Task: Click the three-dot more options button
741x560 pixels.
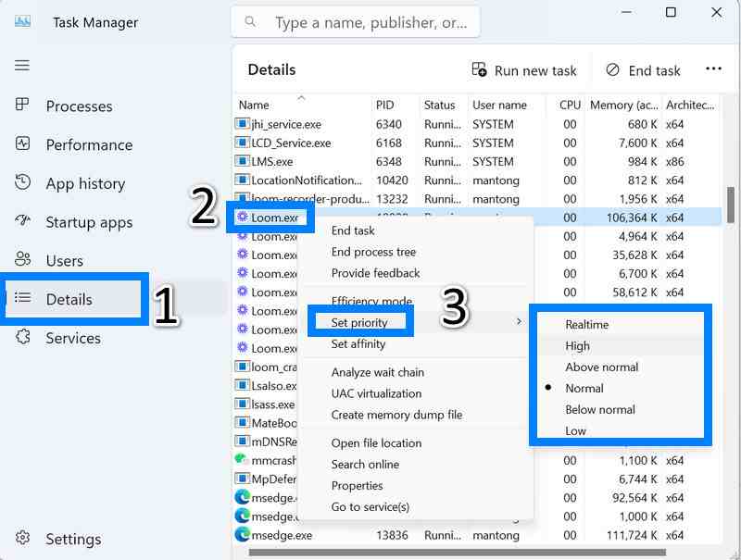Action: (712, 69)
